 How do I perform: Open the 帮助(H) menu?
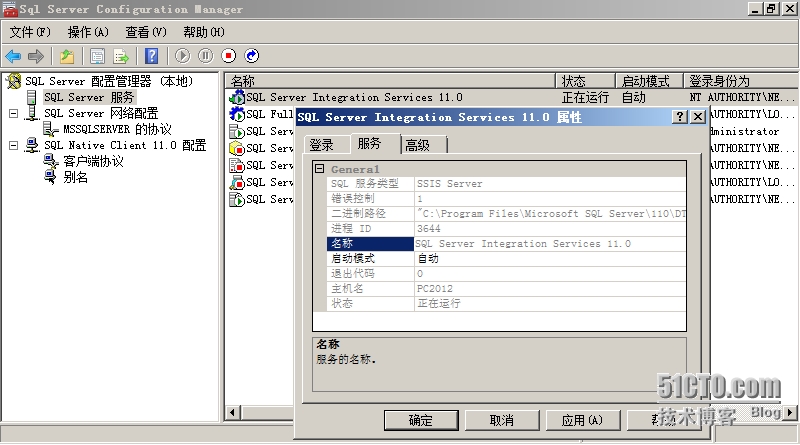coord(204,32)
